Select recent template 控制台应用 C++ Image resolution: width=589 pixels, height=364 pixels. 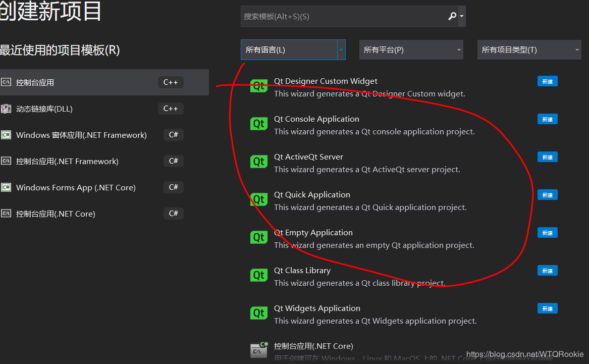tap(101, 82)
